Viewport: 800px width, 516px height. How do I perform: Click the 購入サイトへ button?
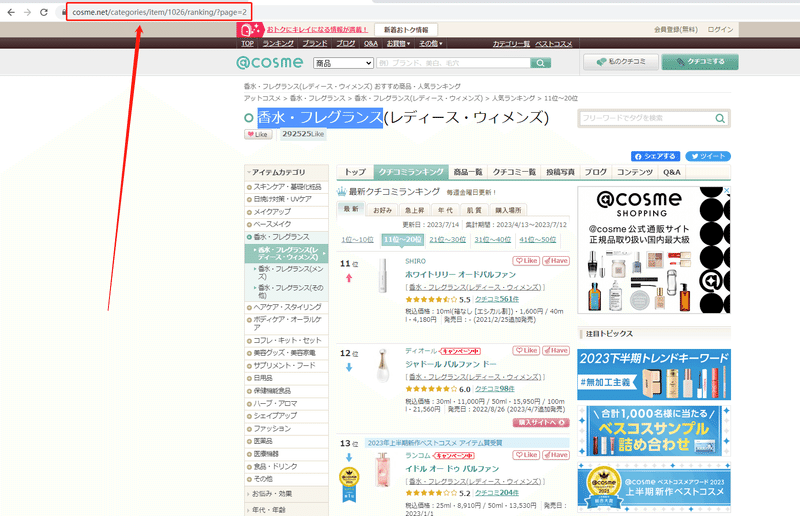tap(541, 423)
